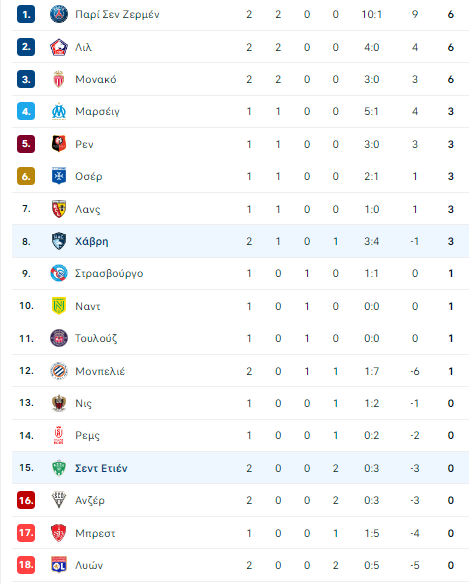Click the red rank 18 badge
The width and height of the screenshot is (469, 584).
26,565
